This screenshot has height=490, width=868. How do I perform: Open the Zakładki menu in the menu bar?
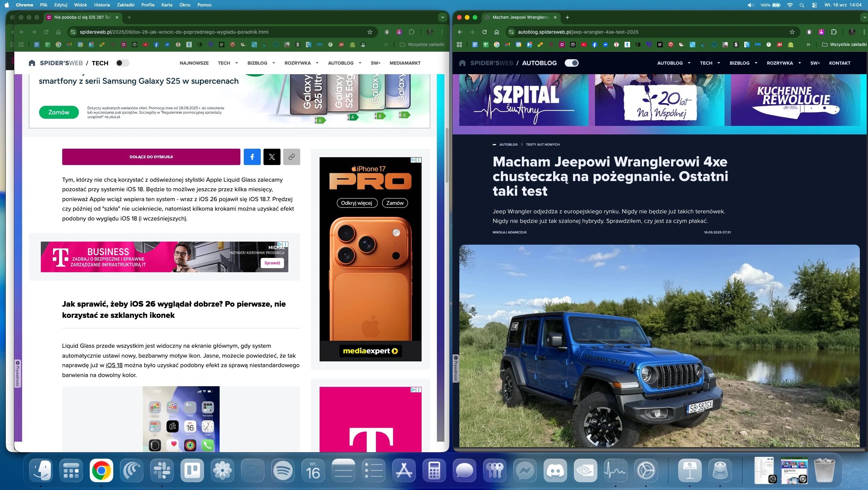click(x=125, y=5)
